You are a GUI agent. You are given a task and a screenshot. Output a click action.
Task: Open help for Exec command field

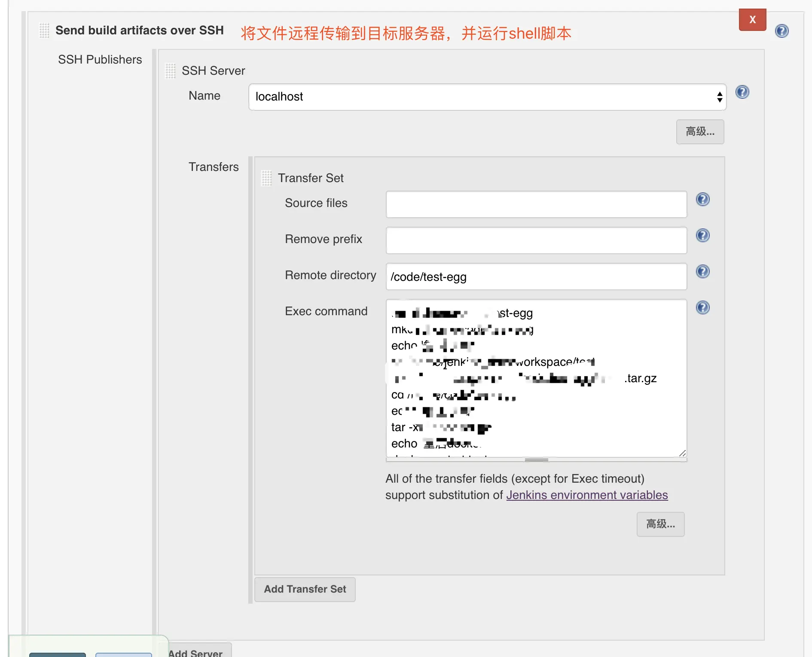point(702,307)
